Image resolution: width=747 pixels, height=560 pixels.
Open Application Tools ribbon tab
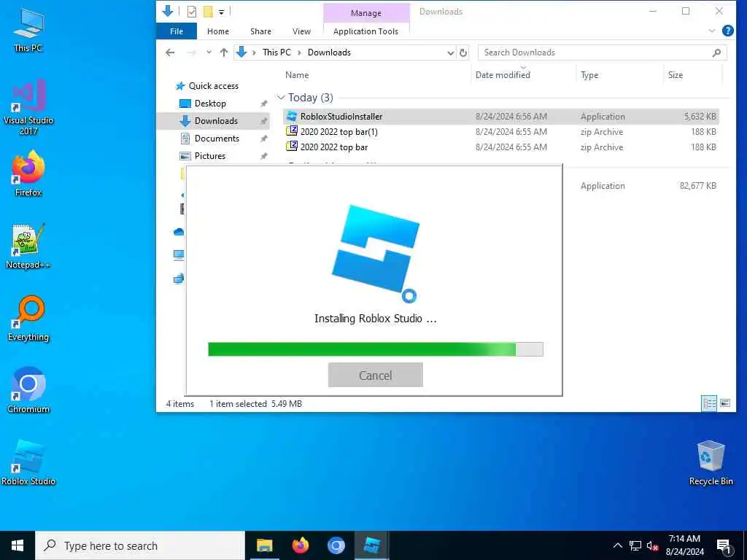click(366, 31)
